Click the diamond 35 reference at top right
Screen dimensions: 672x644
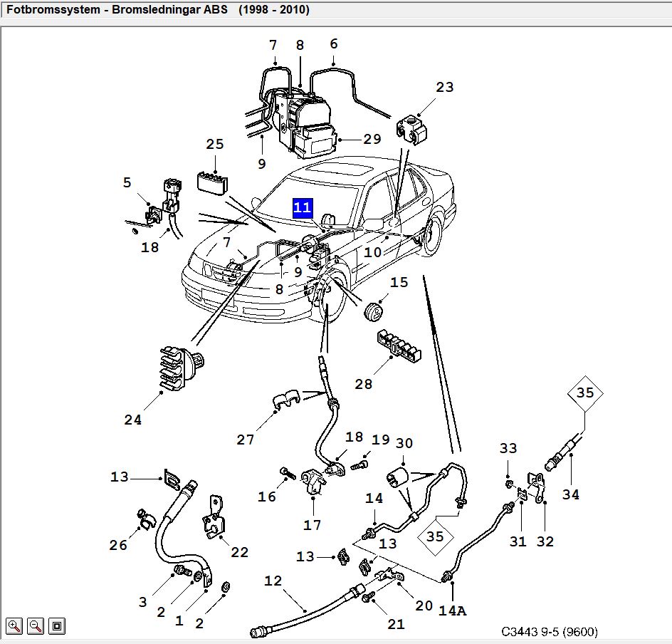tap(585, 393)
